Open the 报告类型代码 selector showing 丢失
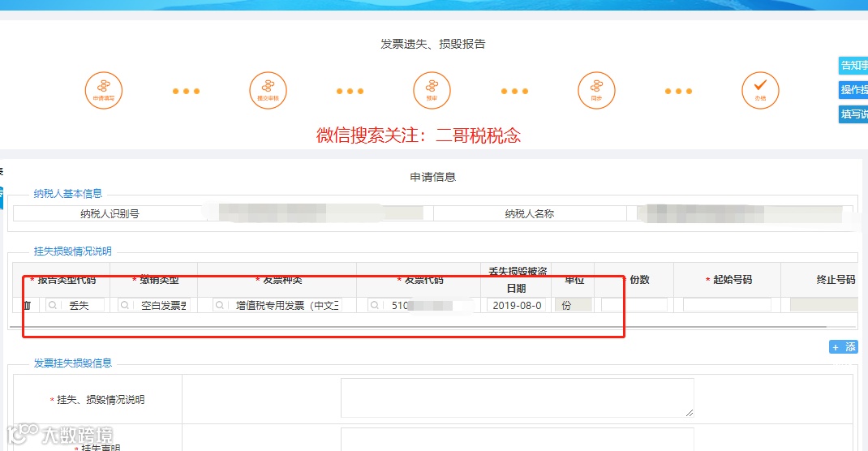Screen dimensions: 868x451 tap(75, 305)
